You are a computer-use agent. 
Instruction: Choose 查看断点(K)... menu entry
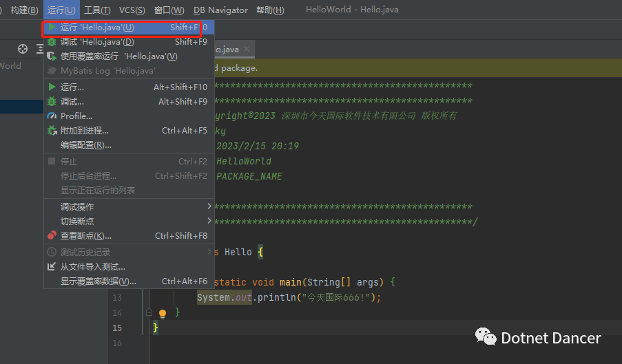129,235
